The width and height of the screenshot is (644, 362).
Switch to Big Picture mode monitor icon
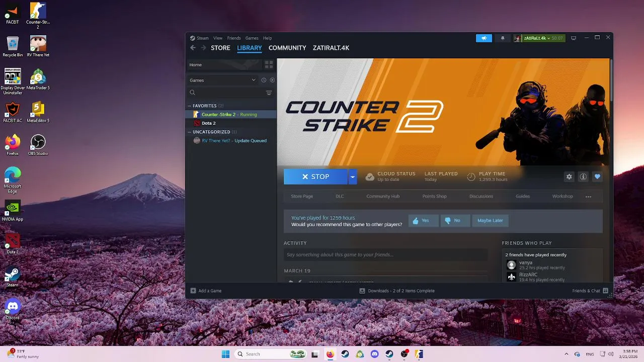573,38
